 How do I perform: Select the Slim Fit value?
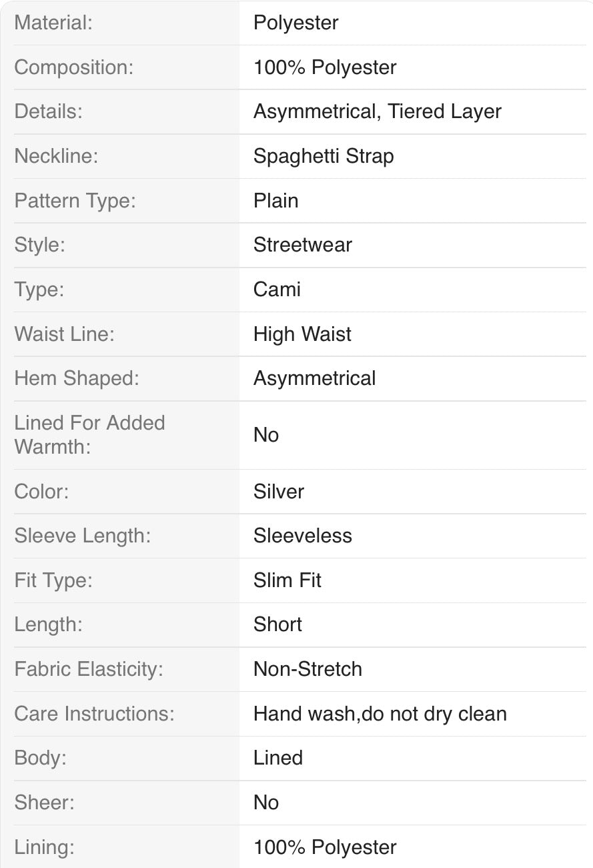tap(287, 580)
